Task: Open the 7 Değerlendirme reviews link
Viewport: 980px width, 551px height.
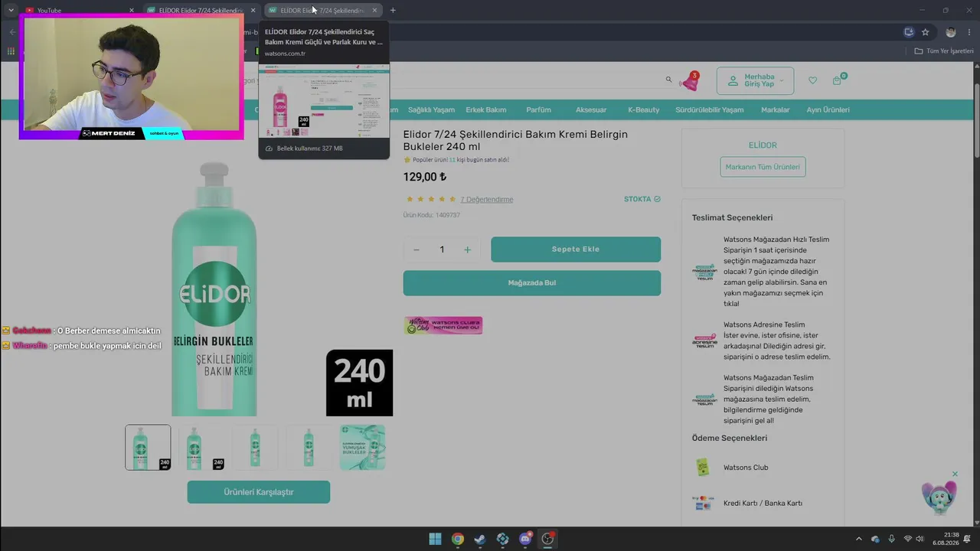Action: pyautogui.click(x=487, y=200)
